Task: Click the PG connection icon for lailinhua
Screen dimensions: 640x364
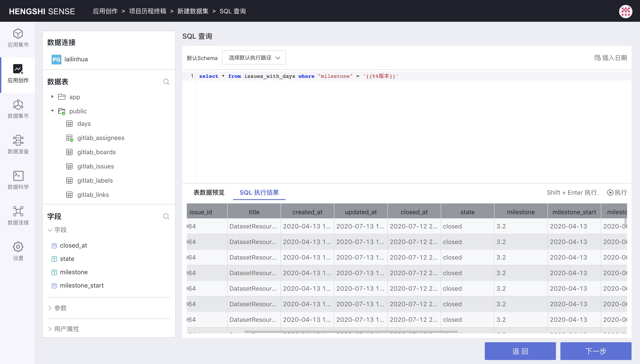Action: pos(56,59)
